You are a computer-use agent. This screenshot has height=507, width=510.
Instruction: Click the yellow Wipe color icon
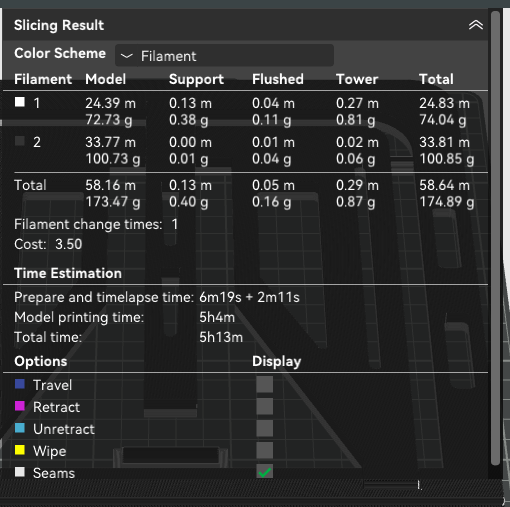(x=20, y=450)
